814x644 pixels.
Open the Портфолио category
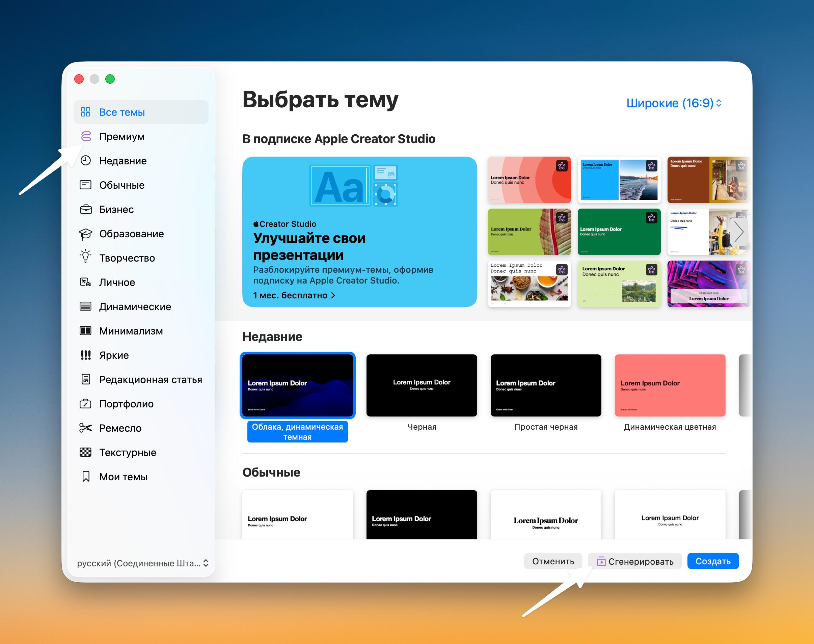coord(141,404)
